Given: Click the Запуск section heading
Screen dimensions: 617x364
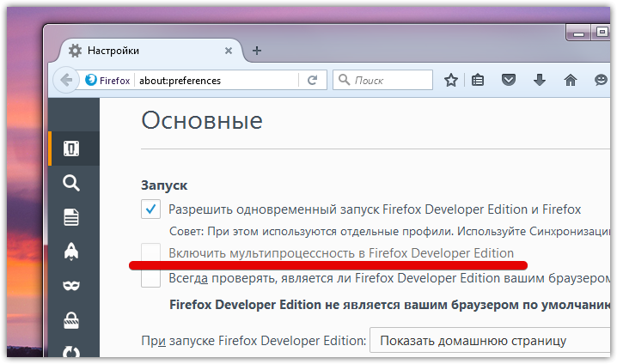Looking at the screenshot, I should [164, 185].
